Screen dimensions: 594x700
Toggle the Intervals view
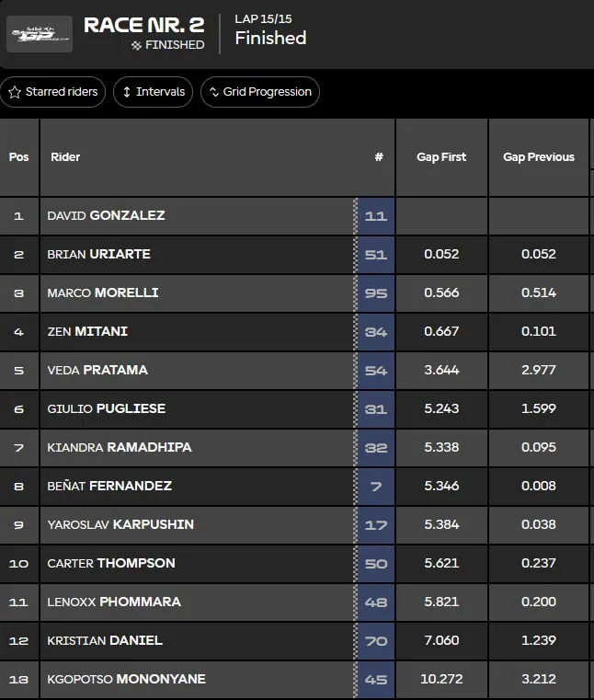153,92
